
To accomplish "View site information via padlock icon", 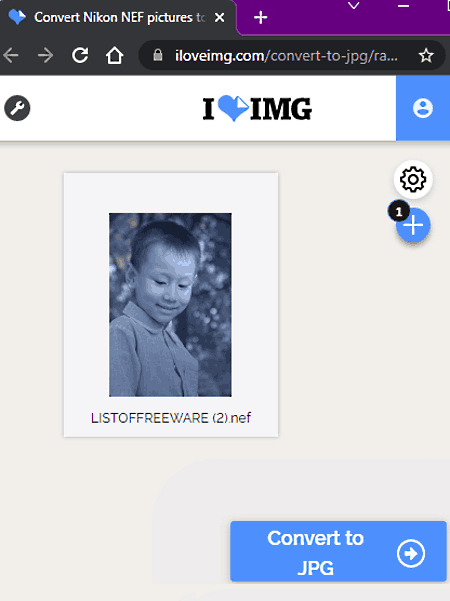I will (158, 55).
